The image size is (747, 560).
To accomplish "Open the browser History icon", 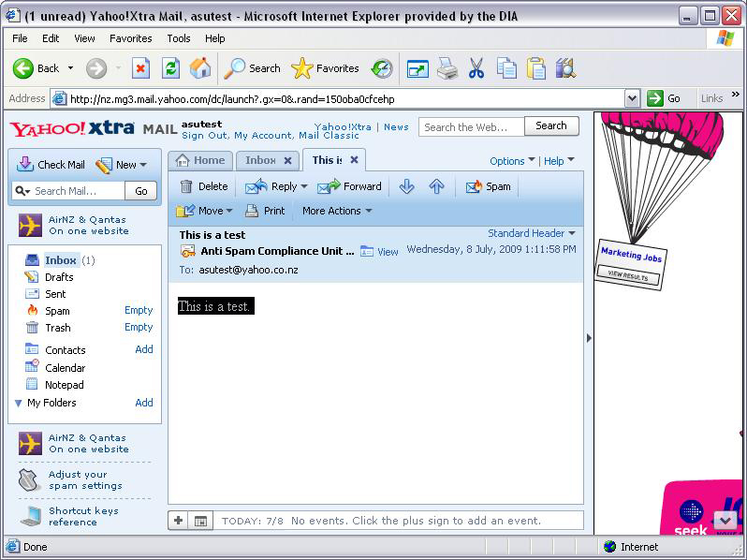I will [x=382, y=68].
